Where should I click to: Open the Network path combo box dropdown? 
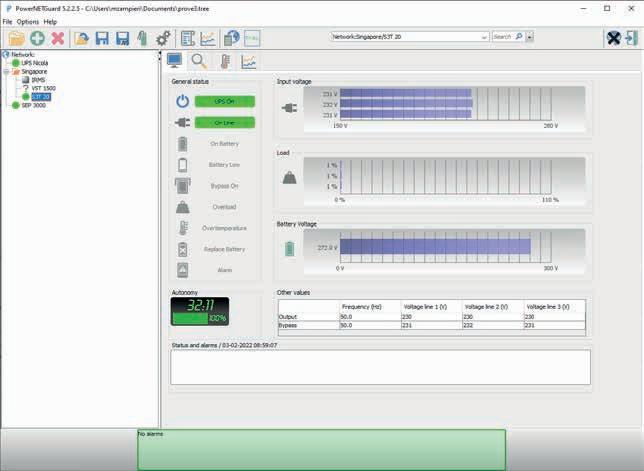(484, 37)
